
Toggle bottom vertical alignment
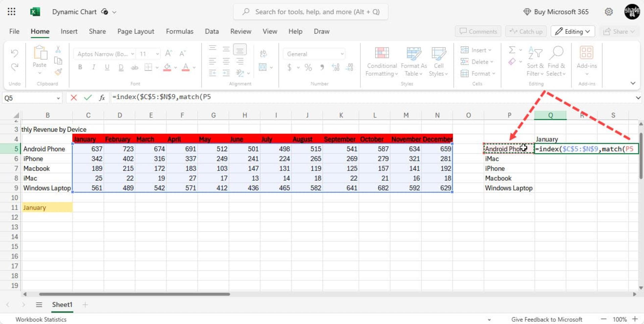pyautogui.click(x=240, y=50)
